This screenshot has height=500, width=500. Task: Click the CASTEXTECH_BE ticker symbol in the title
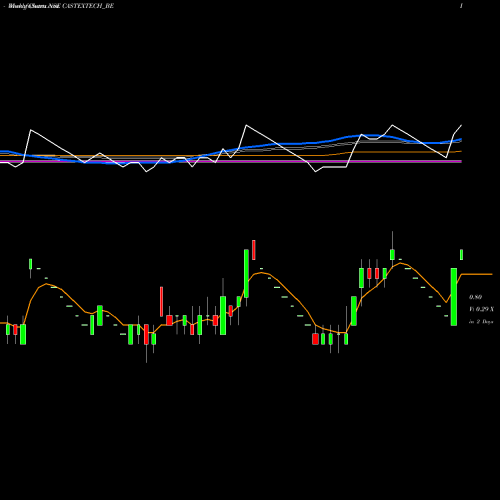tap(88, 6)
